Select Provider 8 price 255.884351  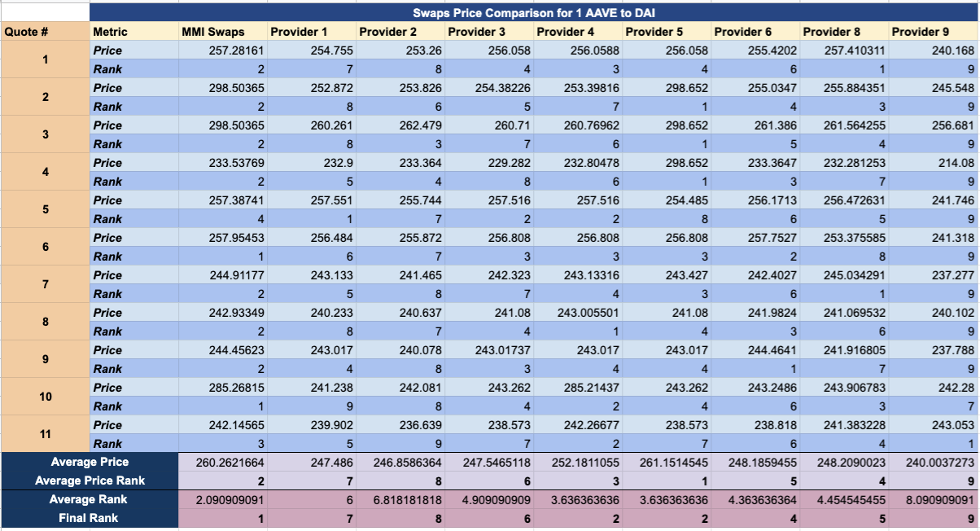pos(844,88)
